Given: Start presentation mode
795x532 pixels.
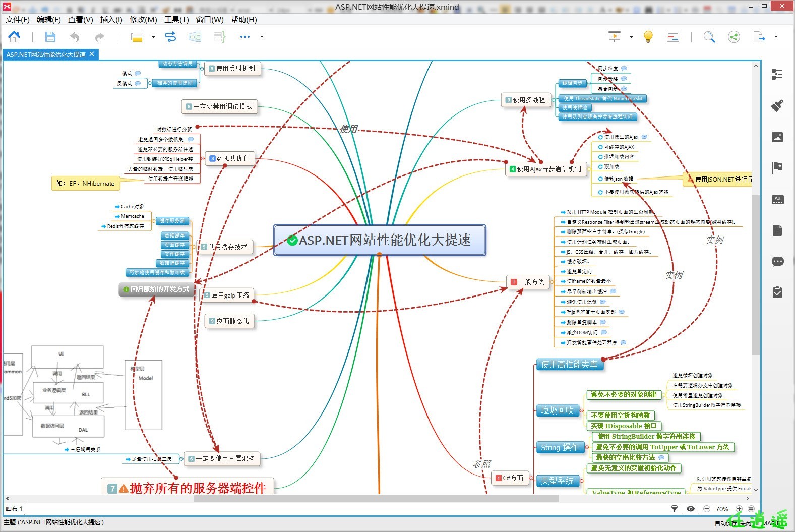Looking at the screenshot, I should coord(614,36).
